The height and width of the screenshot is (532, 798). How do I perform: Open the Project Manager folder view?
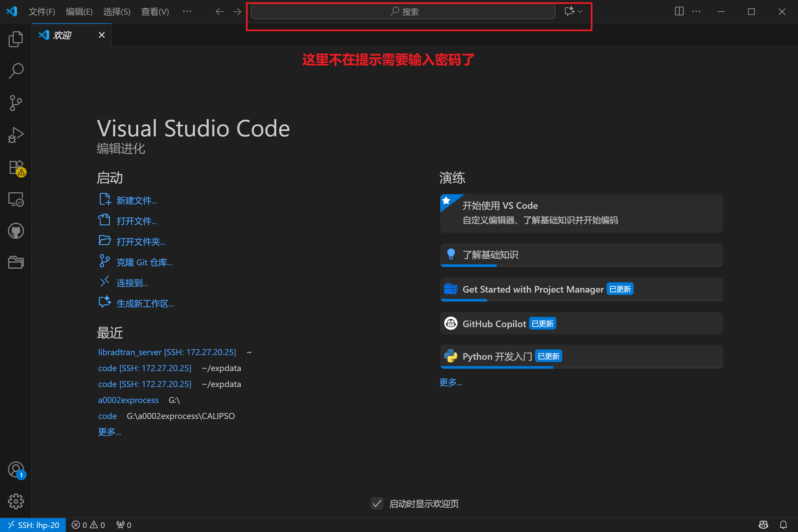tap(16, 262)
